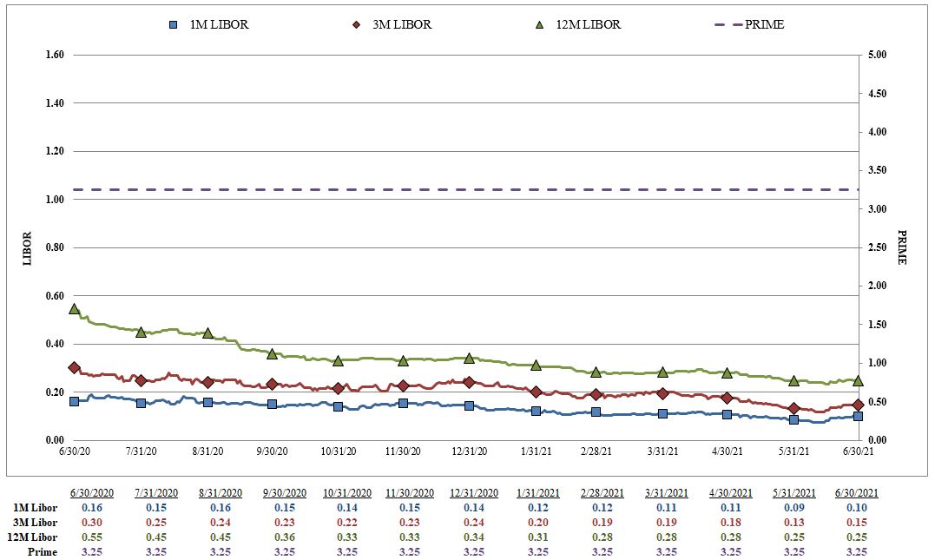Image resolution: width=935 pixels, height=560 pixels.
Task: Click the 3M LIBOR red diamond legend marker
Action: (x=356, y=24)
